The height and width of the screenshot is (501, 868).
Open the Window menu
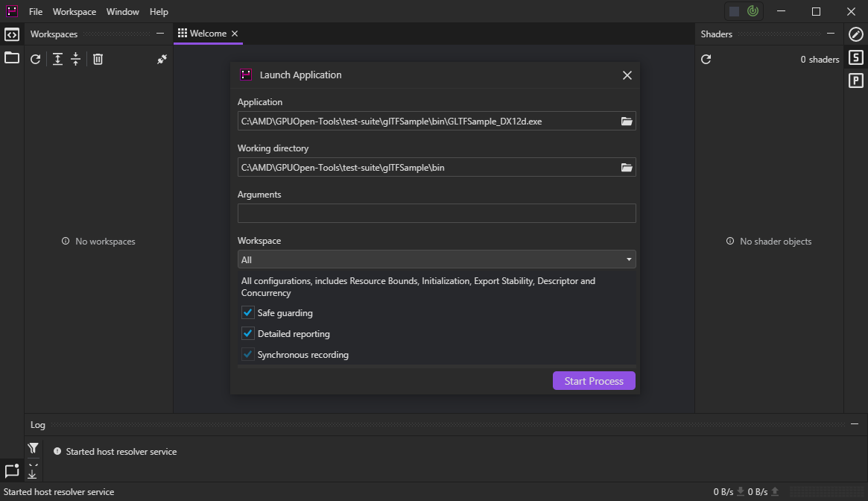[122, 12]
